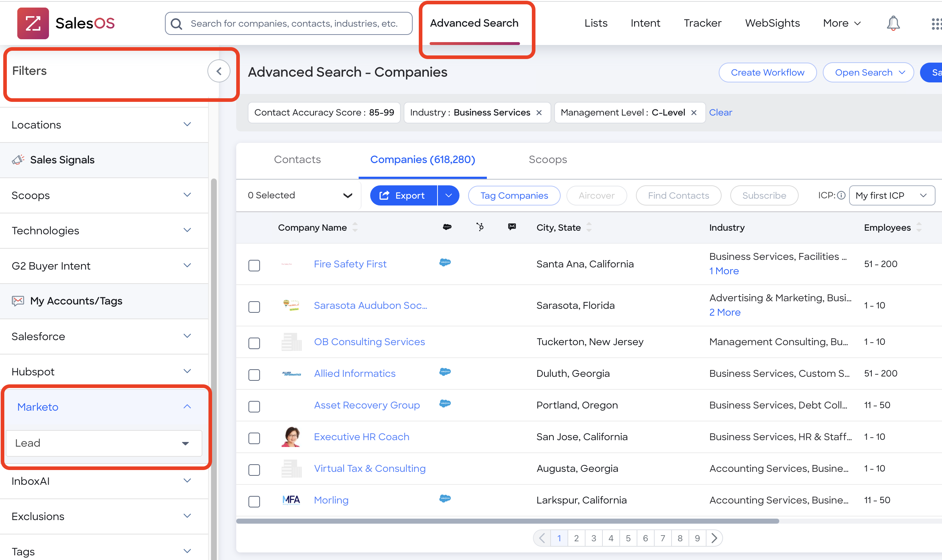Viewport: 942px width, 560px height.
Task: Select the Allied Informatics checkbox
Action: point(254,375)
